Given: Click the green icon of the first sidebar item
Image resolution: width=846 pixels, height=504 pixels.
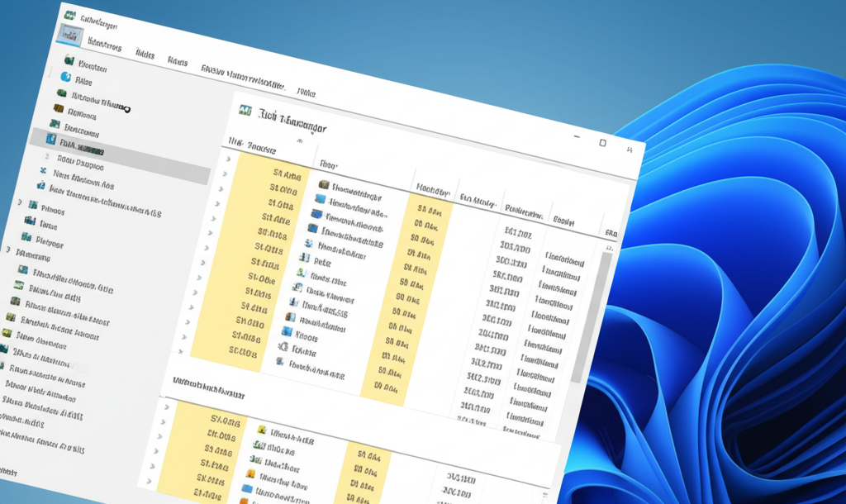Looking at the screenshot, I should [69, 61].
